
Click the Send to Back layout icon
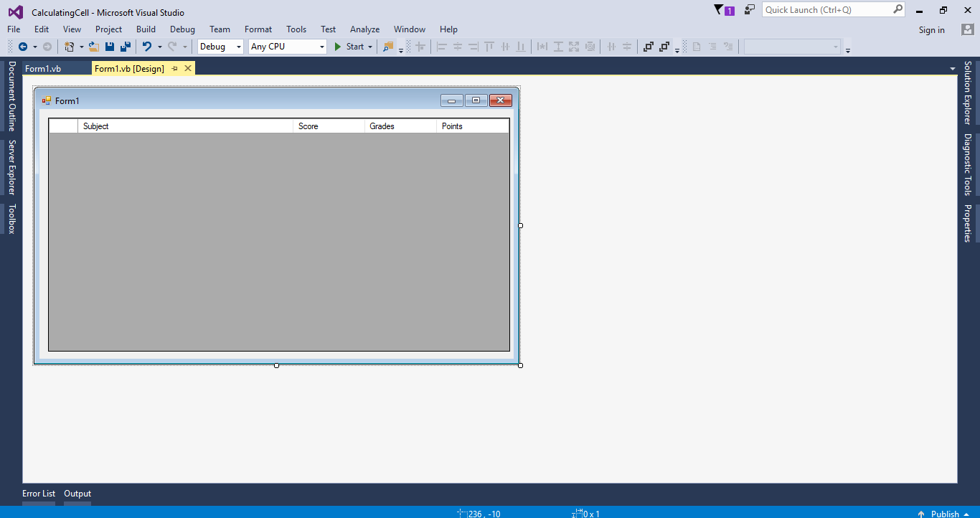coord(664,47)
